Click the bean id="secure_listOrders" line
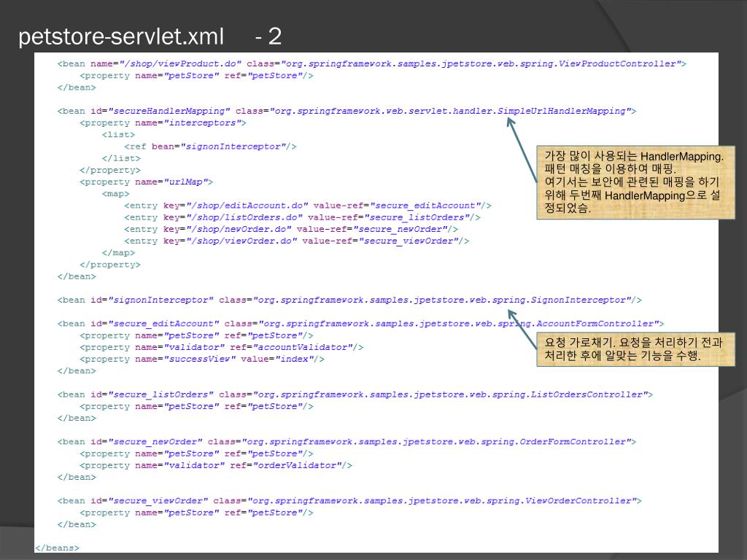 [355, 394]
